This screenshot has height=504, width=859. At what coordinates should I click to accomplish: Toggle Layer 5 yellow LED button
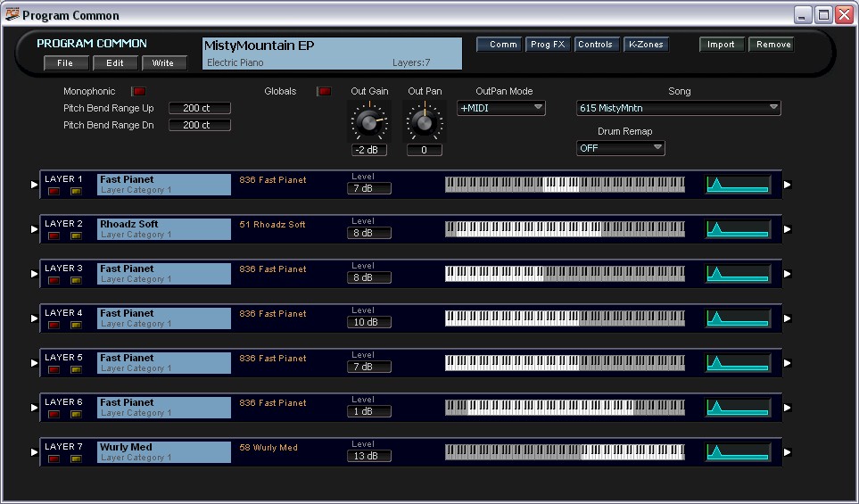coord(76,370)
